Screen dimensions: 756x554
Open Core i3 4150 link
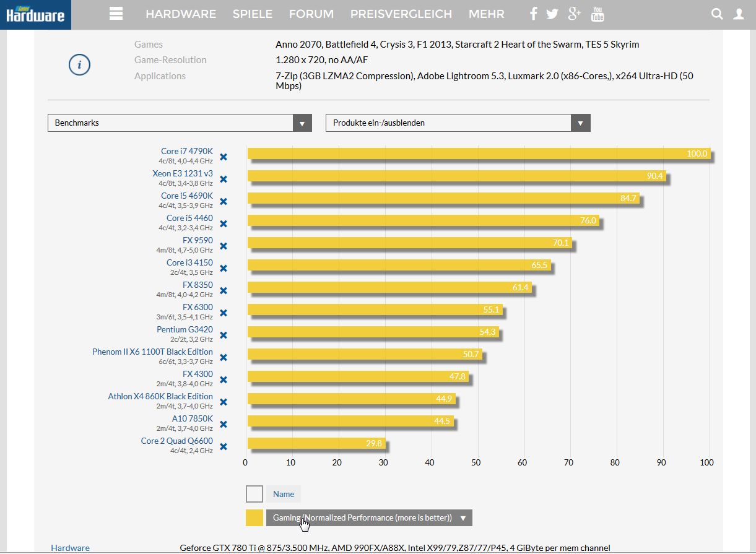pos(189,262)
